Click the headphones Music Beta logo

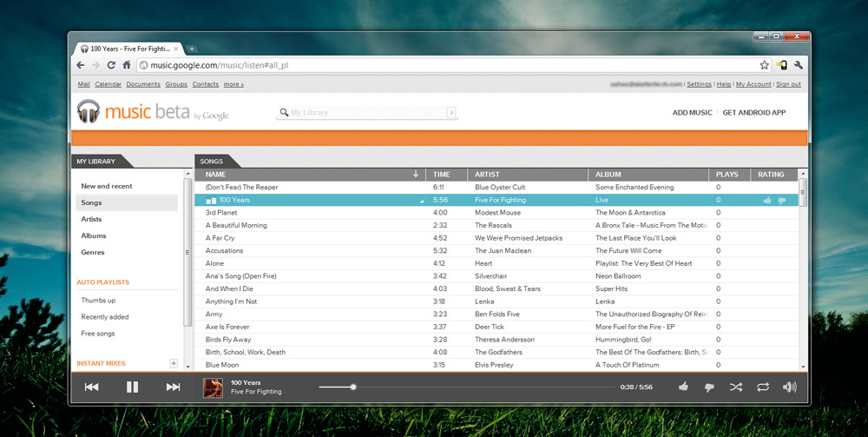(89, 111)
